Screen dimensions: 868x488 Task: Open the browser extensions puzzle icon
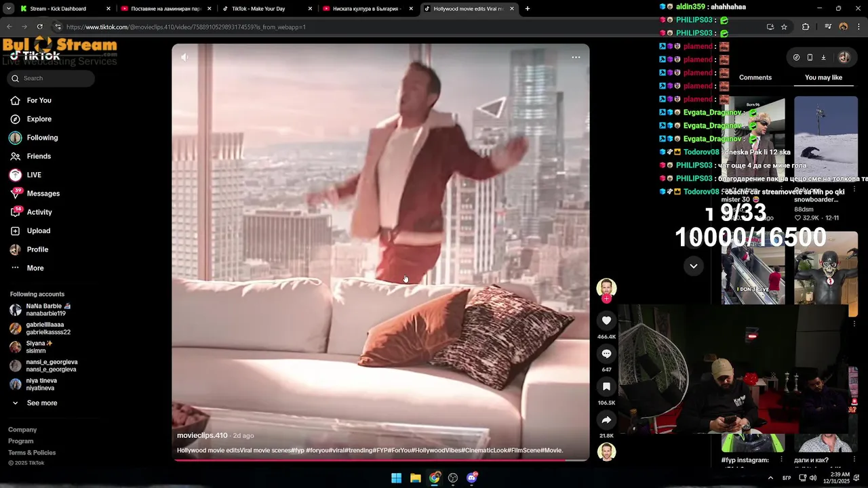[806, 27]
